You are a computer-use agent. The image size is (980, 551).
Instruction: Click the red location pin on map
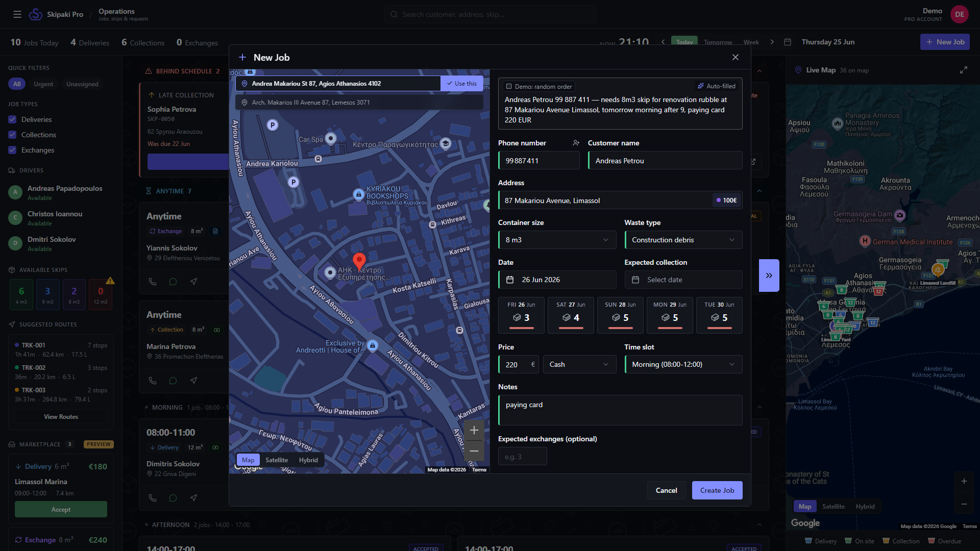pos(359,261)
